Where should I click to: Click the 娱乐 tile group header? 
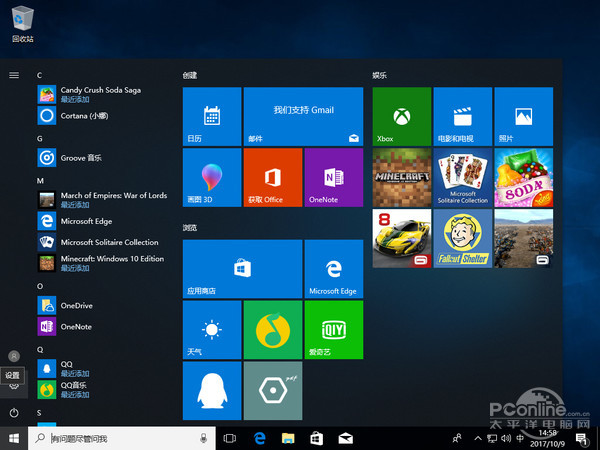[380, 75]
